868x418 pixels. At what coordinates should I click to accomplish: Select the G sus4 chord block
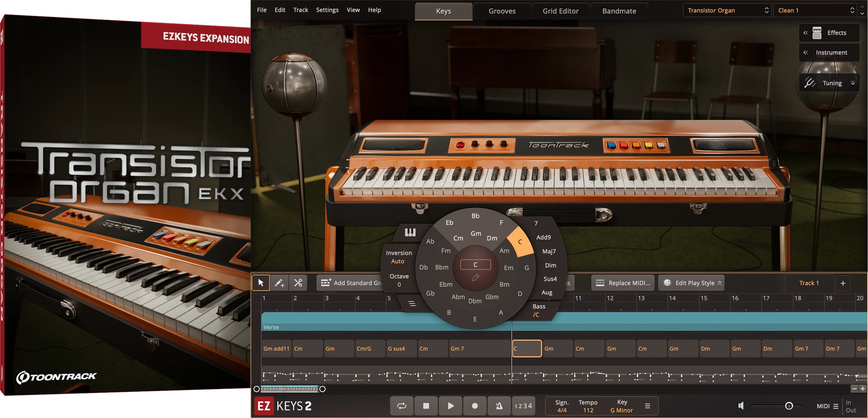401,349
